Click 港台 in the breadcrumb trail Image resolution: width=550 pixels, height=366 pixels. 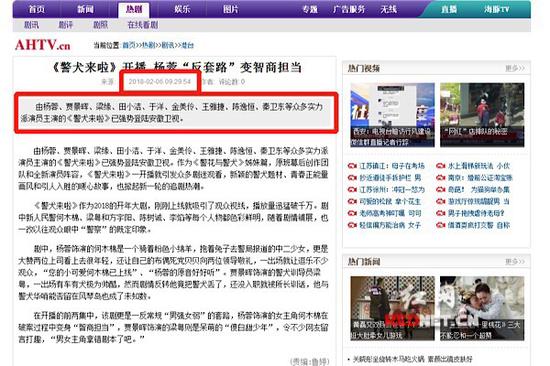[187, 45]
